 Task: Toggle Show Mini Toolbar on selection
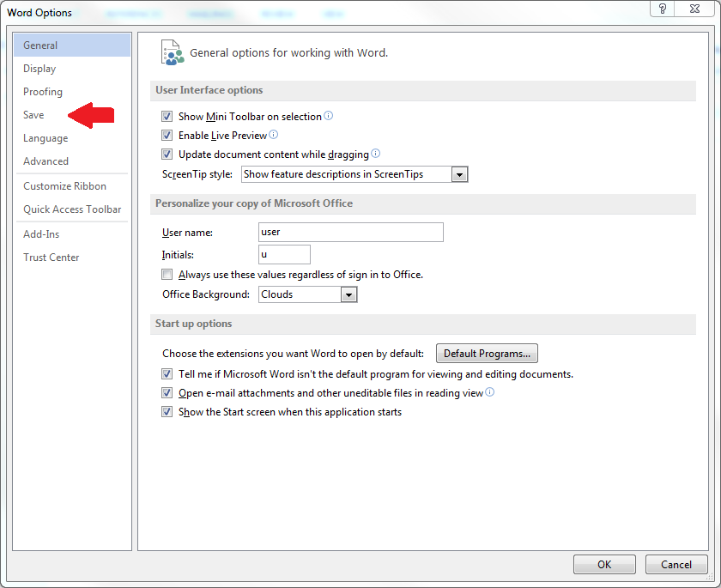point(167,117)
